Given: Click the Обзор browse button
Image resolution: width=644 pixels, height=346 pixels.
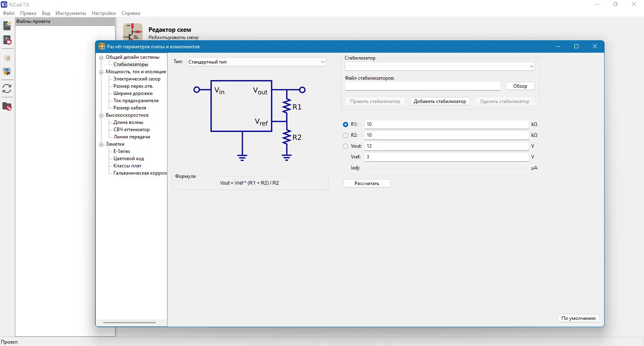Looking at the screenshot, I should (x=520, y=86).
